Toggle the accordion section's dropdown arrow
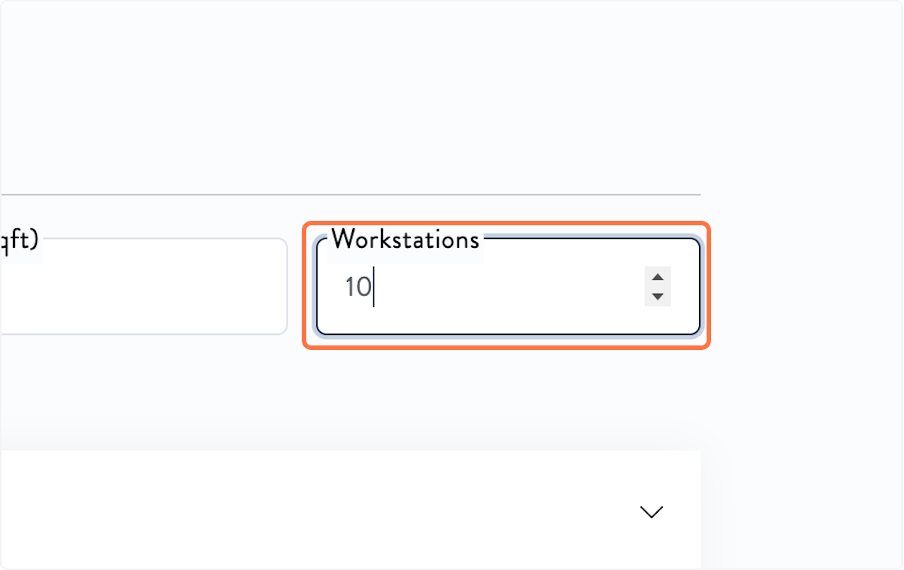 click(x=651, y=512)
